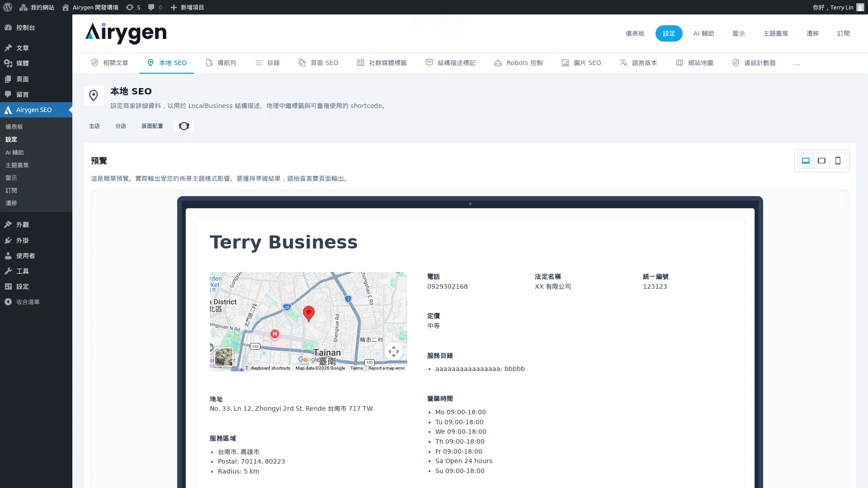Open the 圖片 SEO tab
Viewport: 868px width, 488px height.
pos(581,63)
